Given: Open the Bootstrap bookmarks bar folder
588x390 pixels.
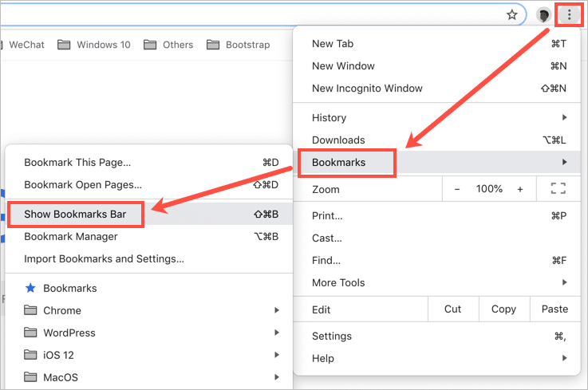Looking at the screenshot, I should [x=238, y=45].
